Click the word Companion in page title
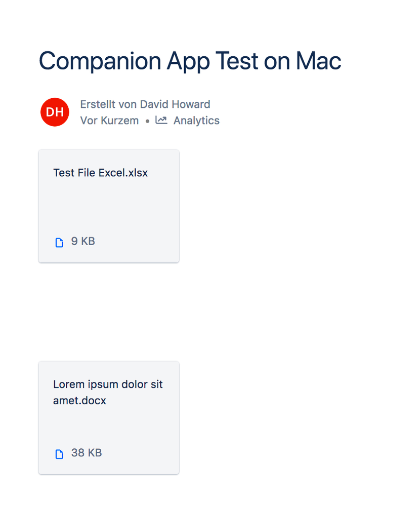This screenshot has width=420, height=506. pyautogui.click(x=100, y=61)
